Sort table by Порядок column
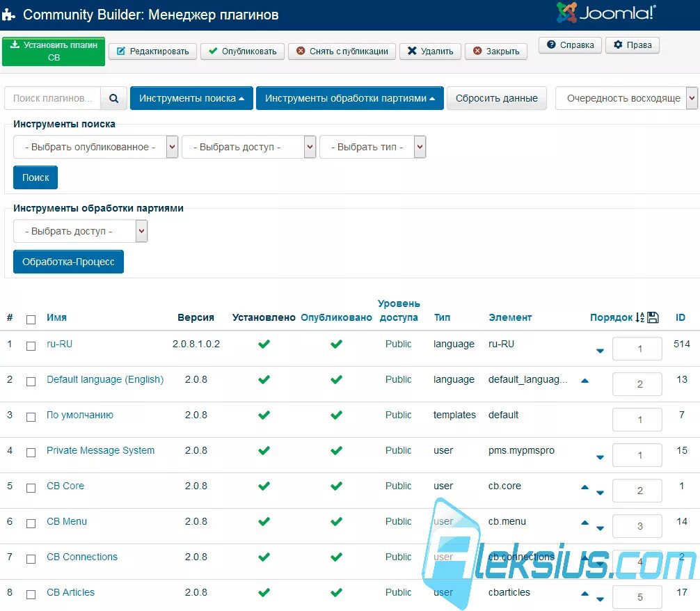This screenshot has width=700, height=611. coord(611,317)
